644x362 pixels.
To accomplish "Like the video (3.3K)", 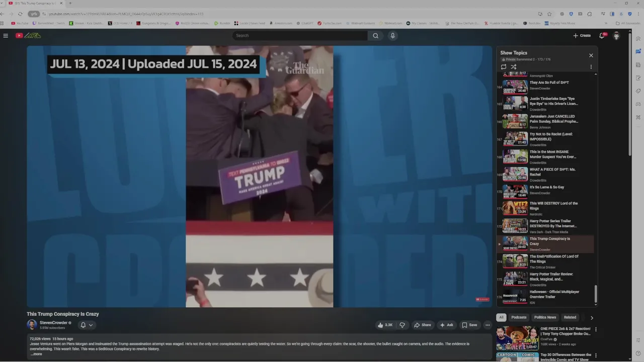I will 385,325.
